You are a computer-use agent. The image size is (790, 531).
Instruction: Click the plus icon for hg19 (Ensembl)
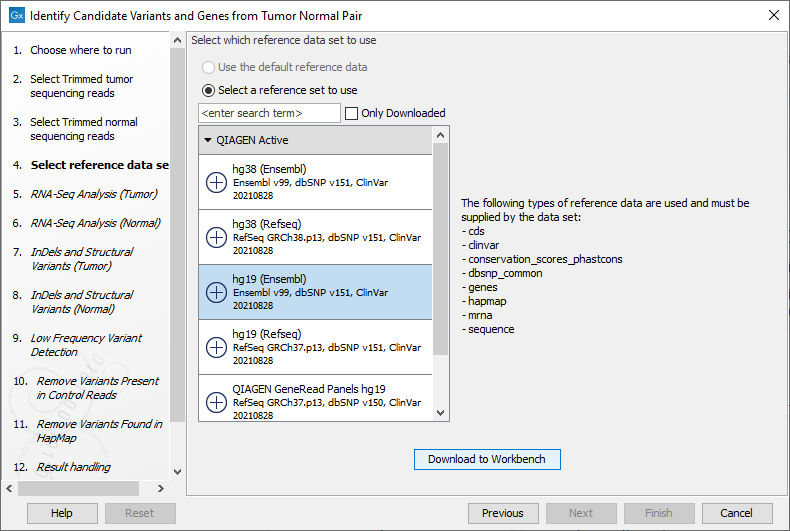217,292
